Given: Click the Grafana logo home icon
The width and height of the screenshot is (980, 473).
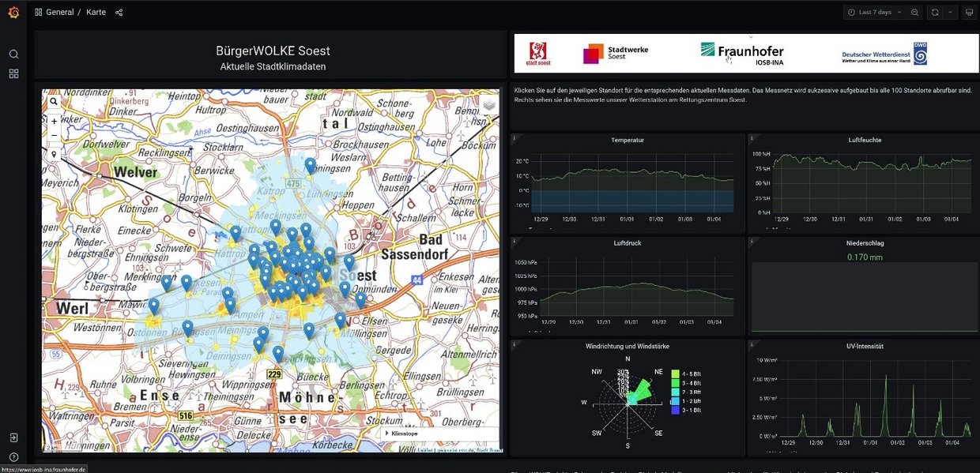Looking at the screenshot, I should click(x=13, y=13).
